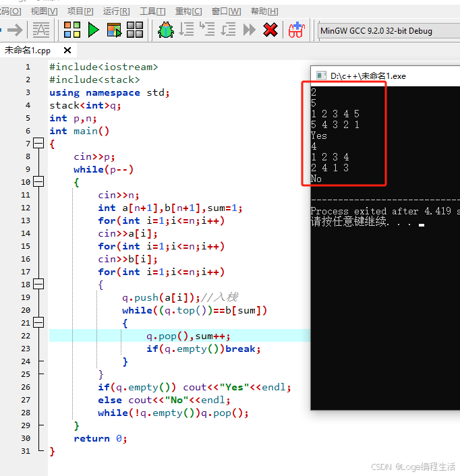Screen dimensions: 460x476
Task: Click the else cout "No" line
Action: [x=165, y=400]
